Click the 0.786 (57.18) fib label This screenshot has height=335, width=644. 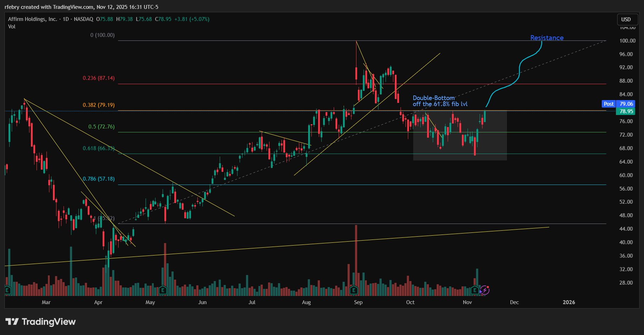99,179
